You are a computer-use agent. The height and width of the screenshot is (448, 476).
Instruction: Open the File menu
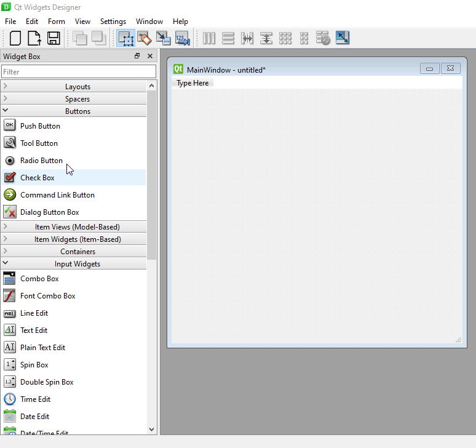click(x=10, y=22)
